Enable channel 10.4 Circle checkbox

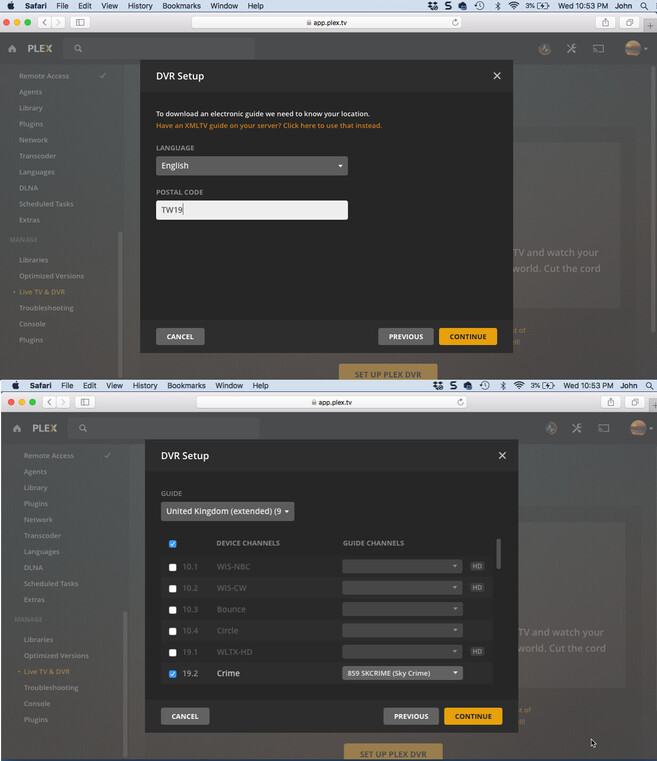[x=172, y=631]
